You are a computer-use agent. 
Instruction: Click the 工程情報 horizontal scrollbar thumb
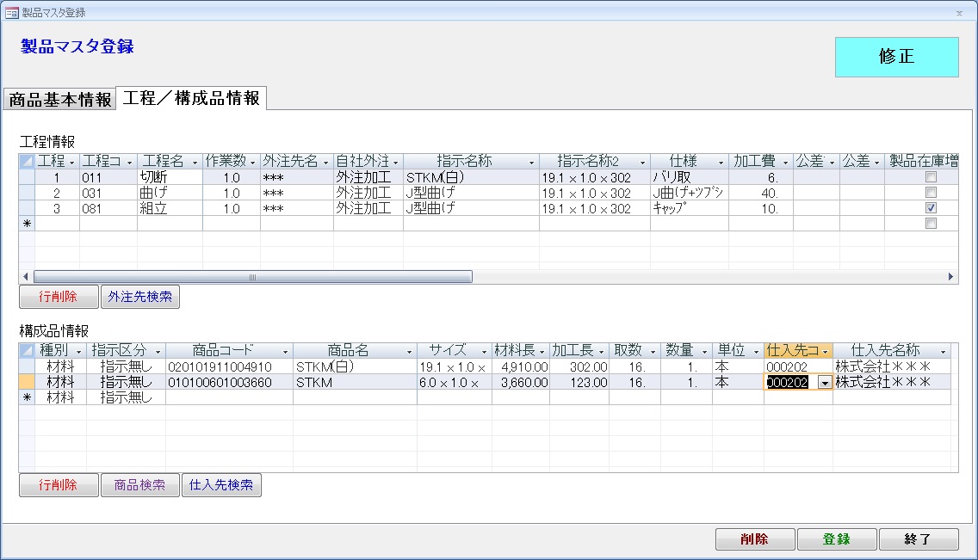(253, 277)
